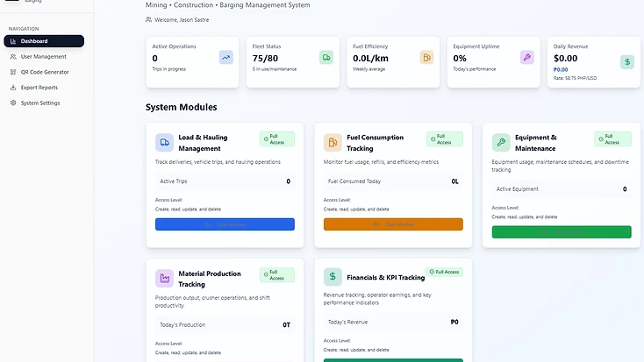Click the $0.00 Daily Revenue value
This screenshot has height=362, width=644.
[x=566, y=58]
